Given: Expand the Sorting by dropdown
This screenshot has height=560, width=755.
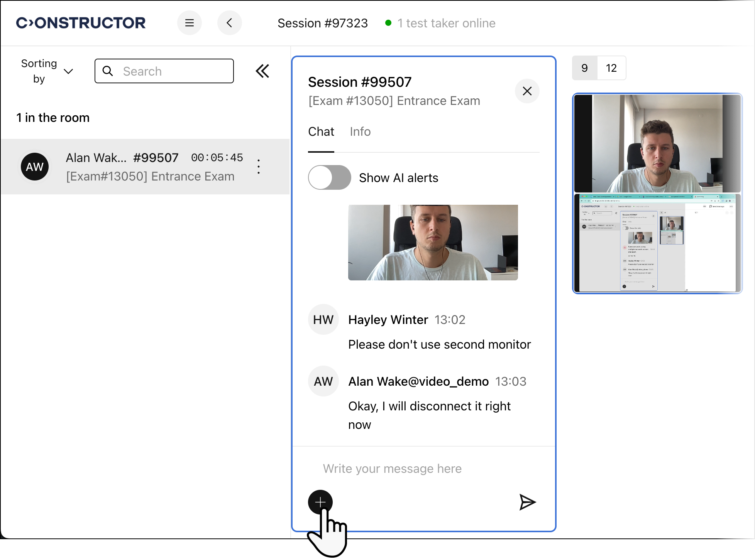Looking at the screenshot, I should point(47,71).
